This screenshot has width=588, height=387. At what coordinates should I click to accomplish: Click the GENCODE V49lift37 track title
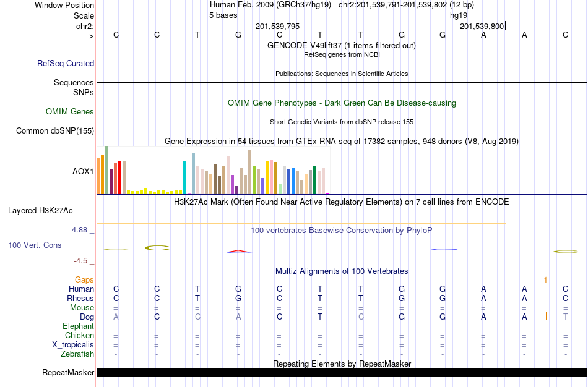(x=342, y=45)
